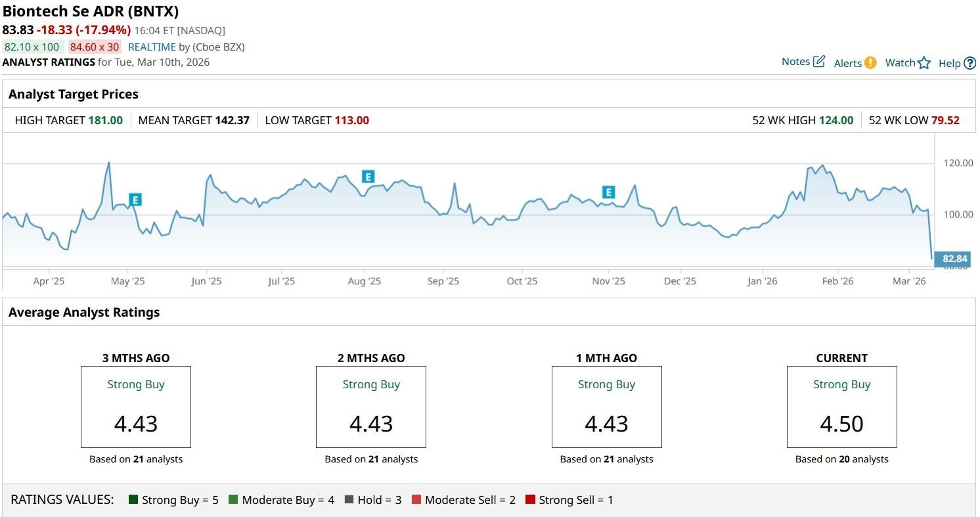Image resolution: width=980 pixels, height=517 pixels.
Task: Click the 120.00 y-axis label
Action: click(958, 163)
